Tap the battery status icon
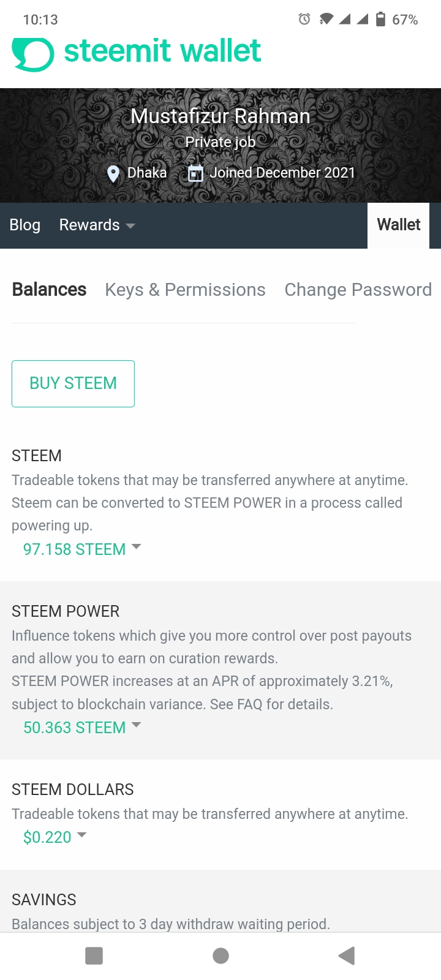Image resolution: width=441 pixels, height=980 pixels. [380, 19]
